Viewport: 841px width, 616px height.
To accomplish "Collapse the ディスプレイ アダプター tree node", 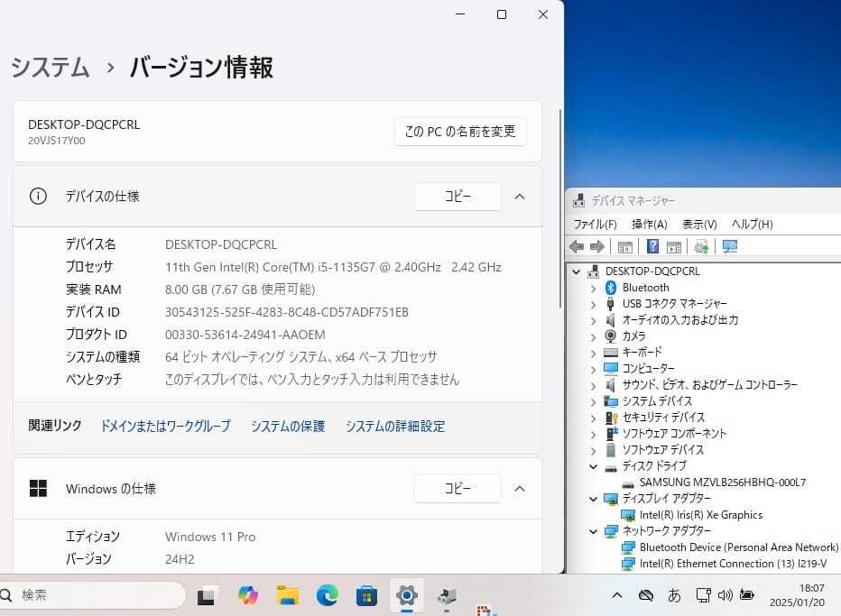I will (593, 499).
